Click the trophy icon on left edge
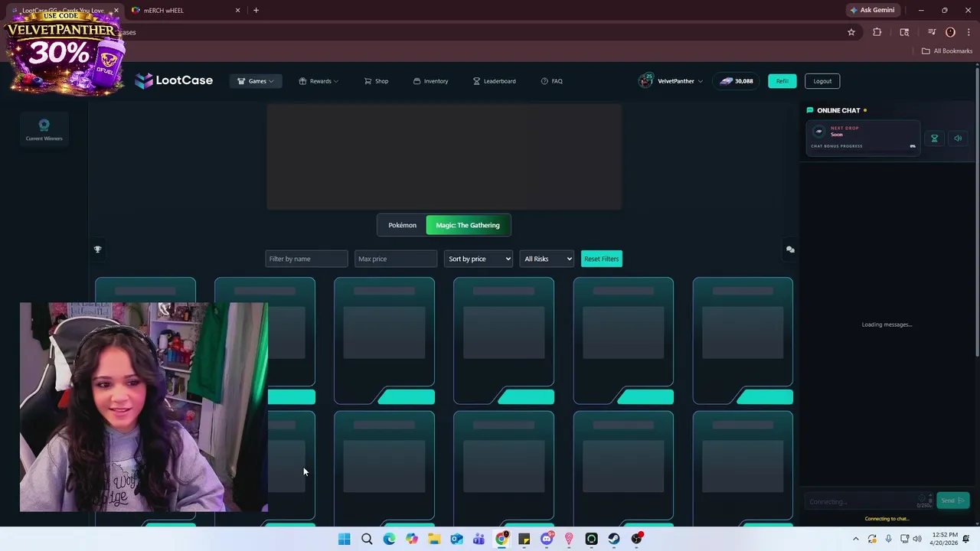This screenshot has width=980, height=551. point(97,249)
